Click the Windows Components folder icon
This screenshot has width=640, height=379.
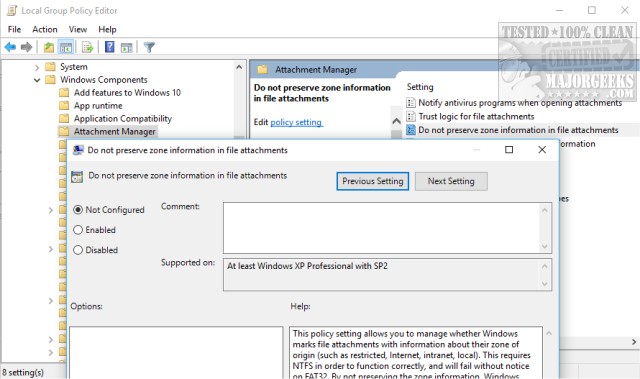coord(50,80)
